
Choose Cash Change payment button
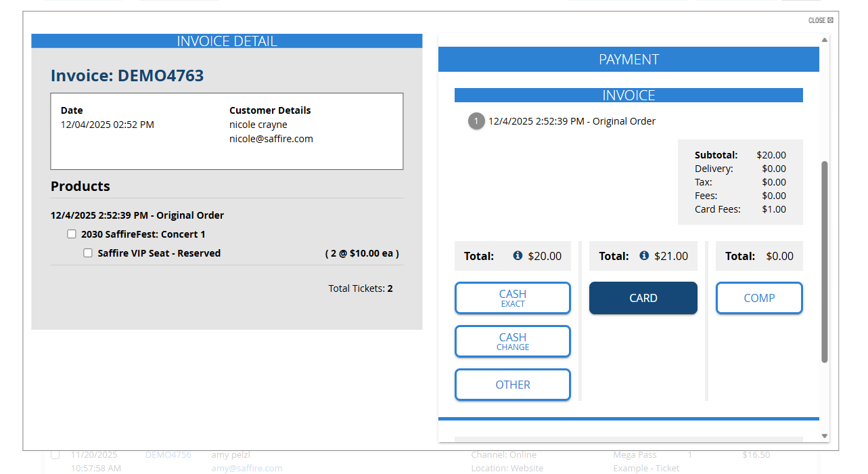click(x=513, y=341)
